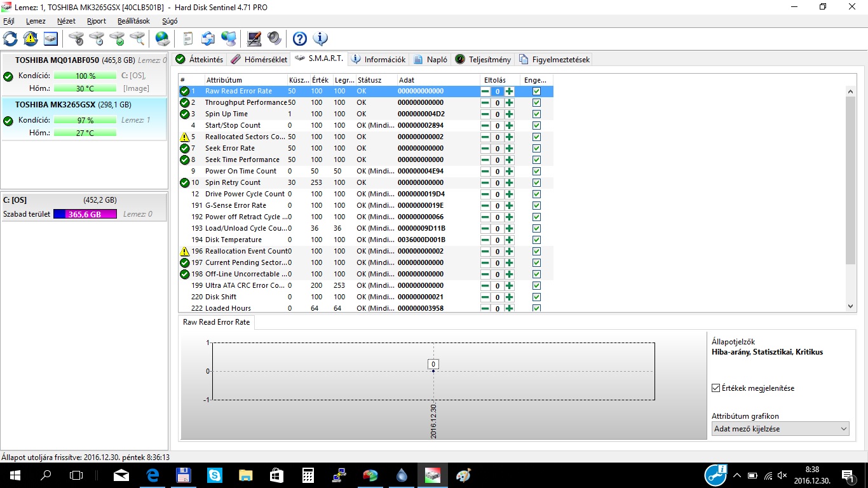Click the blue arrows send-report toolbar icon

[208, 39]
